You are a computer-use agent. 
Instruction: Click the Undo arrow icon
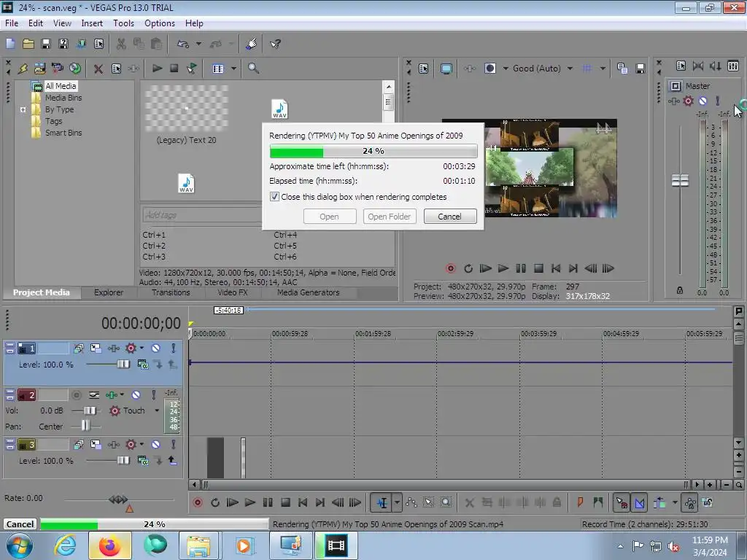click(183, 44)
